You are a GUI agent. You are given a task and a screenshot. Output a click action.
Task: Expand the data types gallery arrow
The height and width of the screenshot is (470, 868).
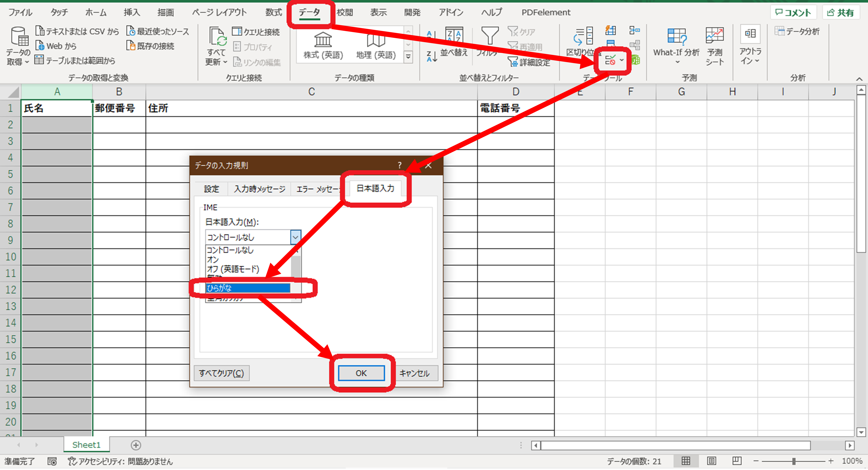pos(408,57)
